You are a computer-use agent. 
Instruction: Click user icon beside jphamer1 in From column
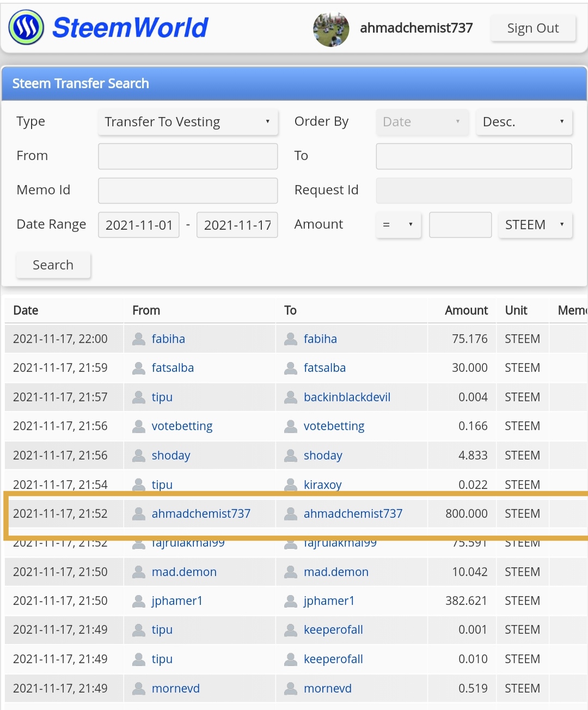(x=139, y=601)
